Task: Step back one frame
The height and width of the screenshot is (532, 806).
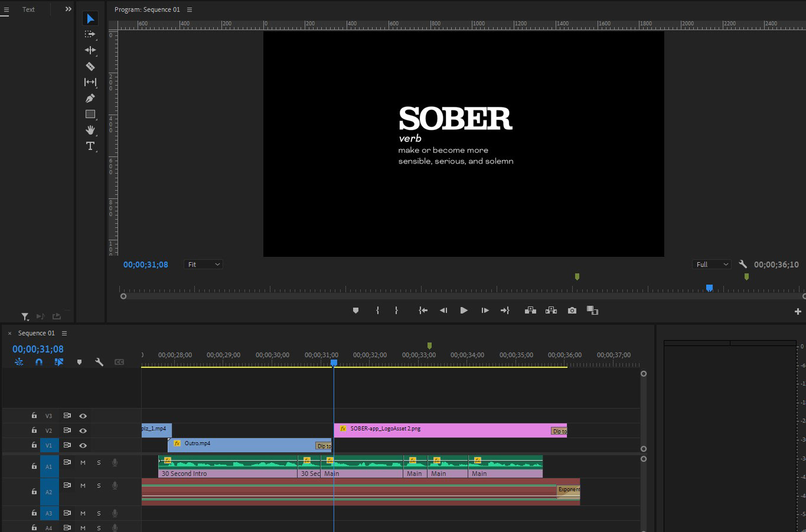Action: tap(443, 311)
